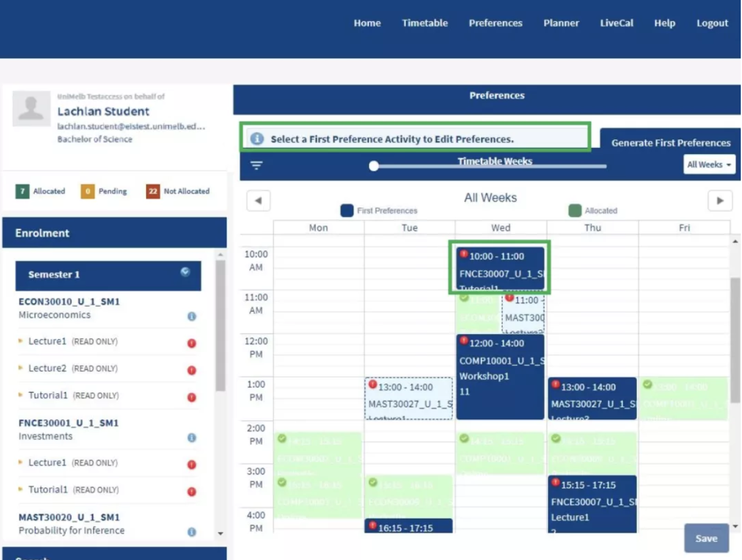Click the red status icon beside Lecture1 of ECON30010
Screen dimensions: 742x560
point(191,343)
